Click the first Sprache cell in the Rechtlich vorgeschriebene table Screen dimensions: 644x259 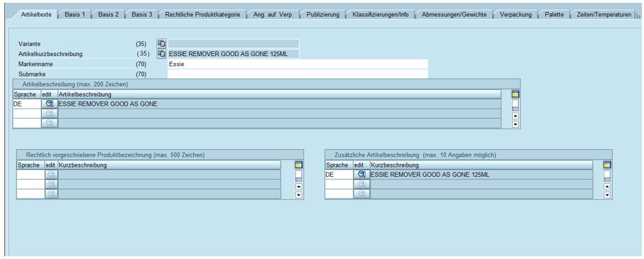31,175
